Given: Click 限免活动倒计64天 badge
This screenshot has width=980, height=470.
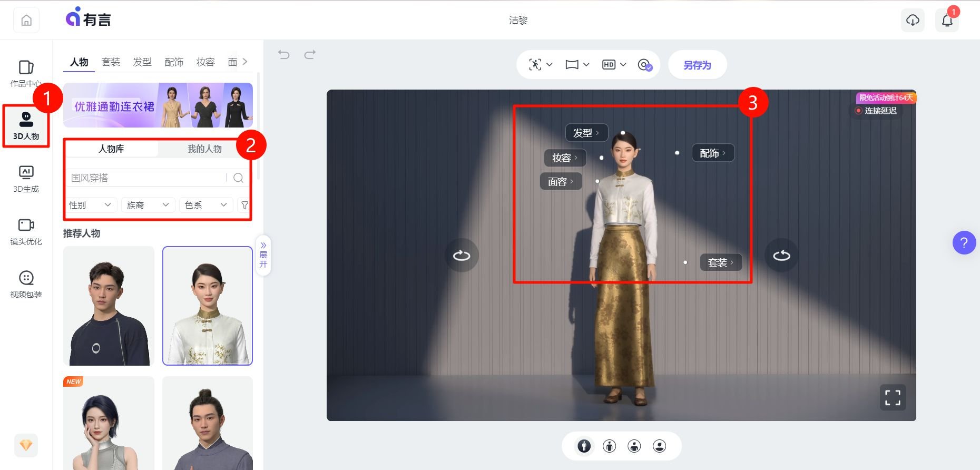Looking at the screenshot, I should coord(886,97).
